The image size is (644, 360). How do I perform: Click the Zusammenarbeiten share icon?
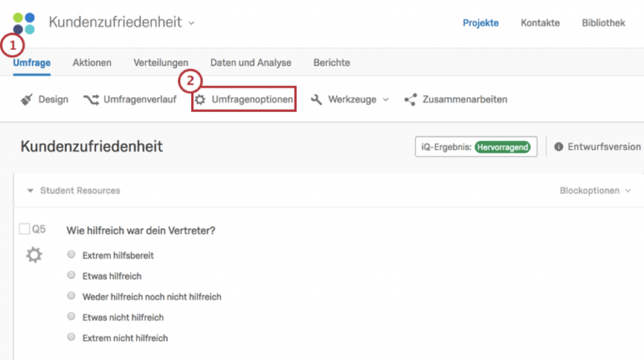[x=410, y=99]
